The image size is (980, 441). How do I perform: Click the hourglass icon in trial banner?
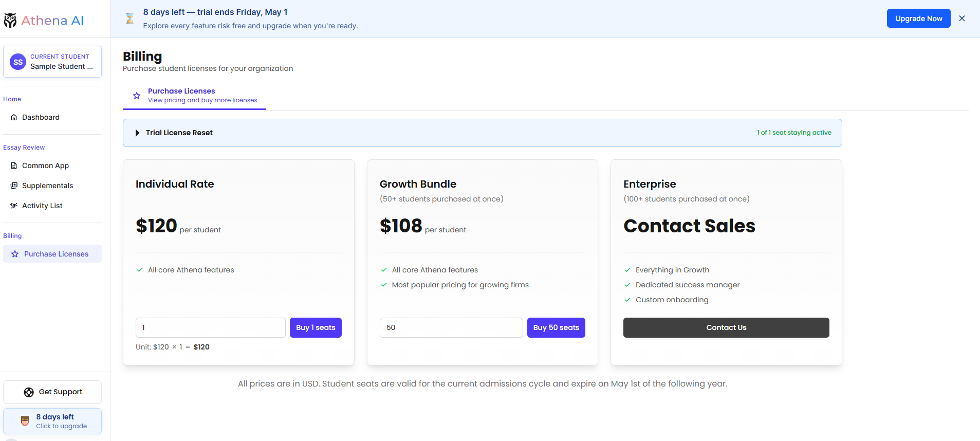pos(130,19)
